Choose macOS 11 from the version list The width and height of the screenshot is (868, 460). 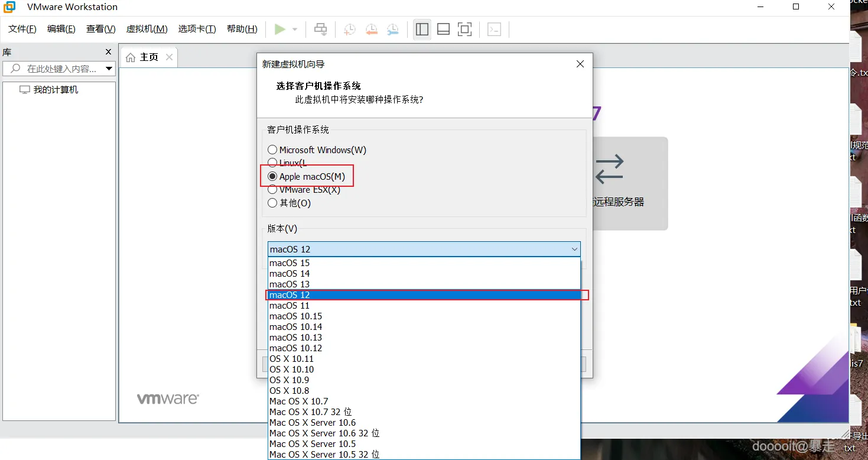click(x=424, y=306)
